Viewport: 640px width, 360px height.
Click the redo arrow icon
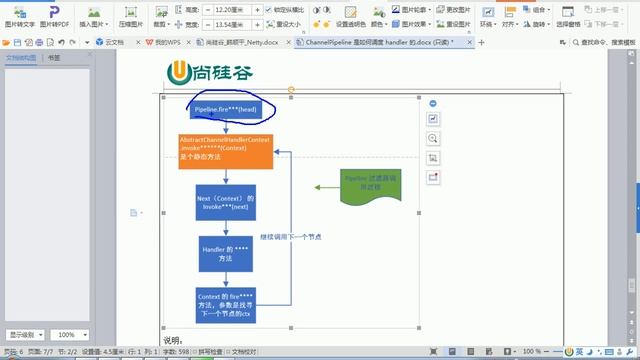[72, 42]
